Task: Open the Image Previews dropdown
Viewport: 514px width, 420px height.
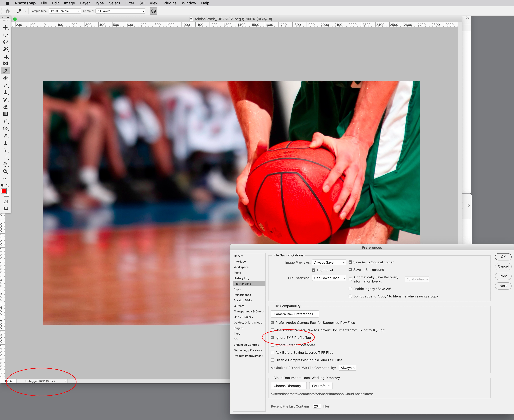Action: [329, 263]
